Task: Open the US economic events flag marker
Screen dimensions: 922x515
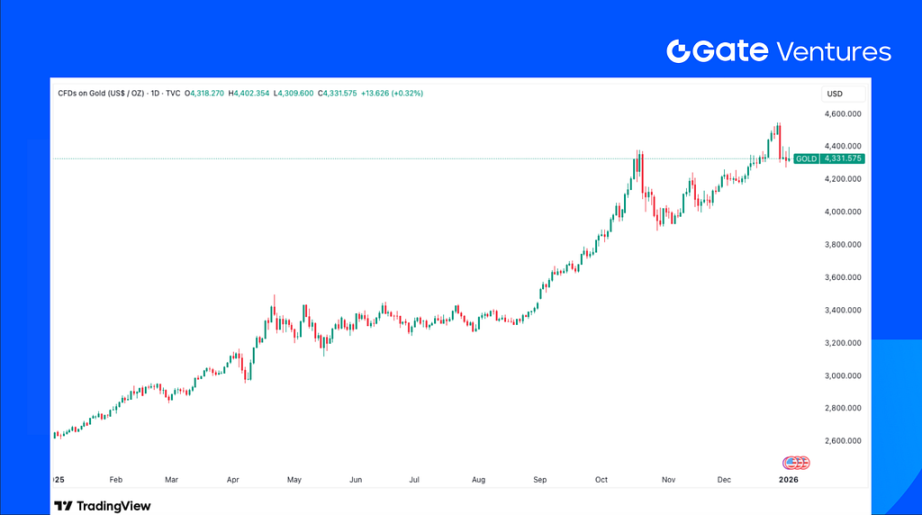Action: (x=796, y=462)
